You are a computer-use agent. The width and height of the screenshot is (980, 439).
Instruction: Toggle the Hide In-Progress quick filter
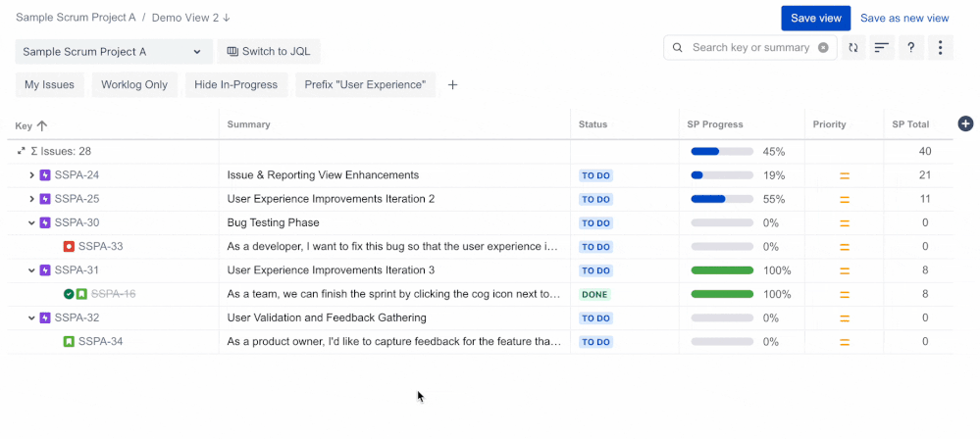[235, 85]
